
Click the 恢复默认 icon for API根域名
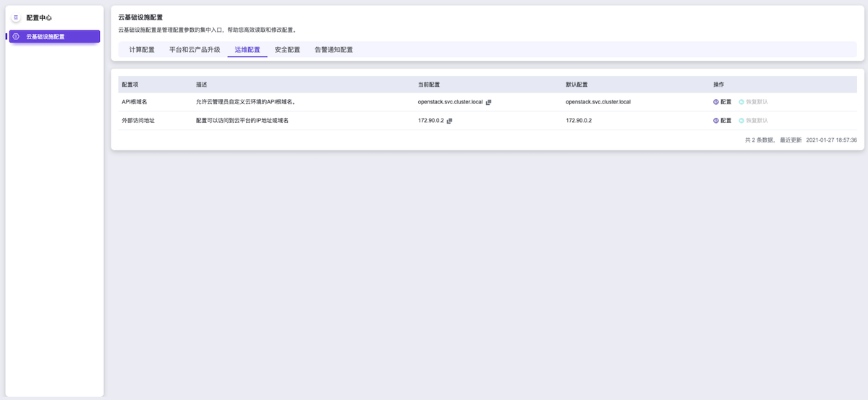[x=741, y=102]
